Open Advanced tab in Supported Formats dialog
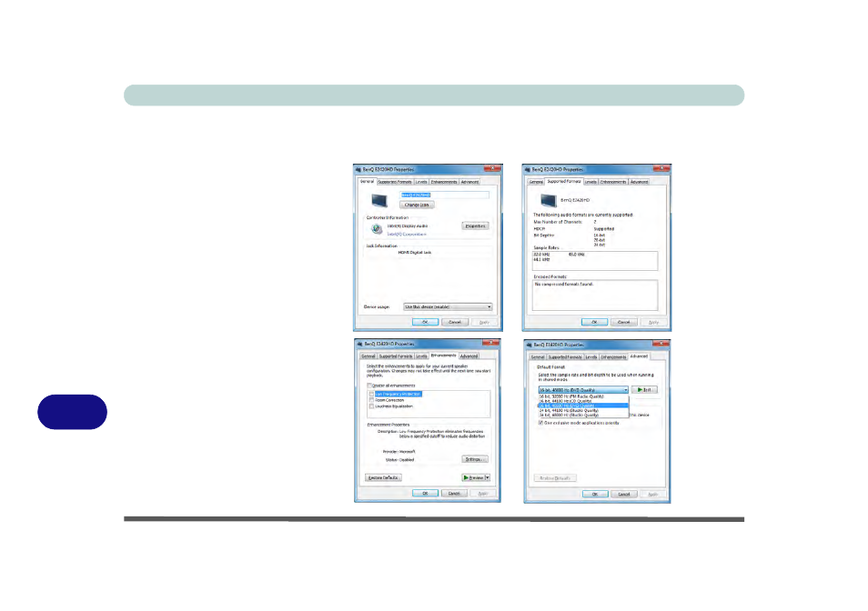Viewport: 868px width, 611px height. pyautogui.click(x=639, y=182)
